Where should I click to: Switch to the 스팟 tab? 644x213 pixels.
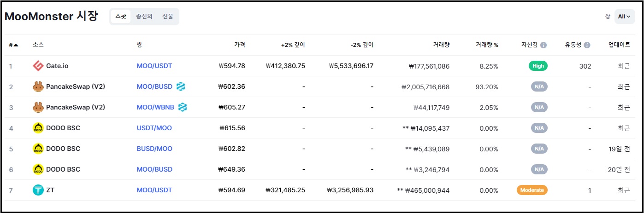[x=121, y=17]
